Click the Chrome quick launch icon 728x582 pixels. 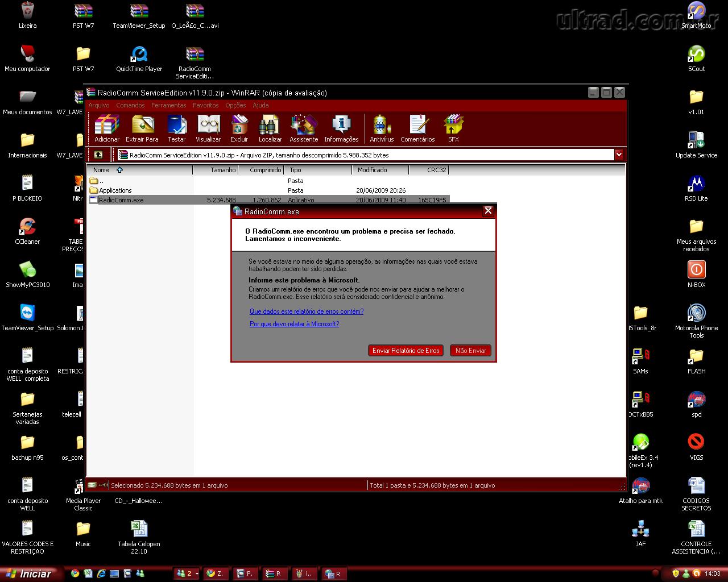75,573
